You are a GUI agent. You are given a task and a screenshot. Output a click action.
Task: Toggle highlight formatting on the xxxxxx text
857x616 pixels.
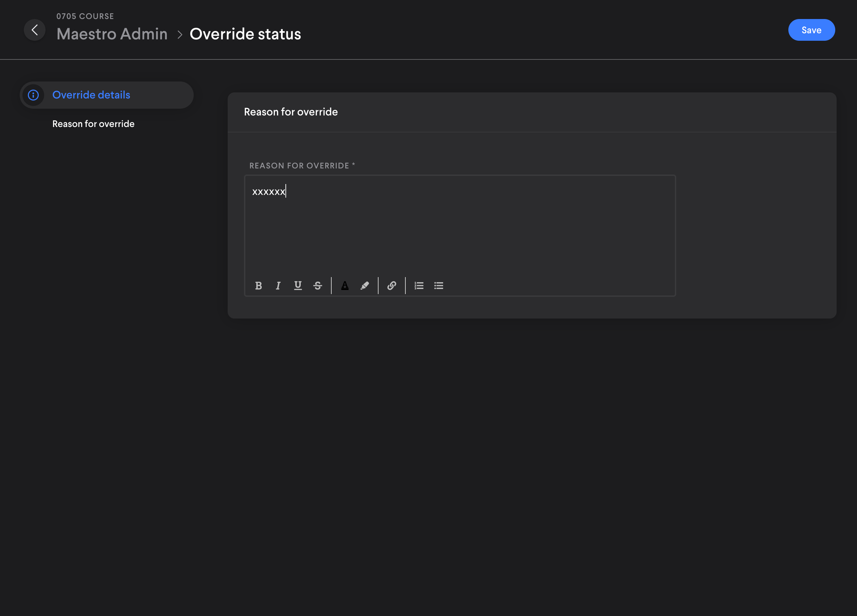tap(364, 286)
